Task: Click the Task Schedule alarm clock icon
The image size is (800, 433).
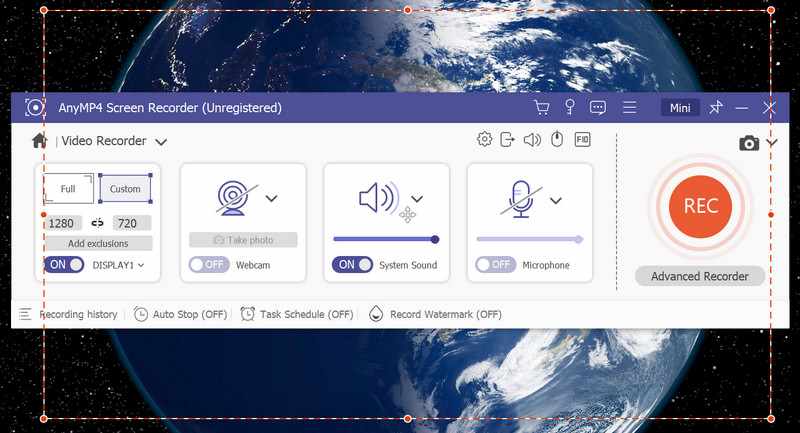Action: [x=247, y=314]
